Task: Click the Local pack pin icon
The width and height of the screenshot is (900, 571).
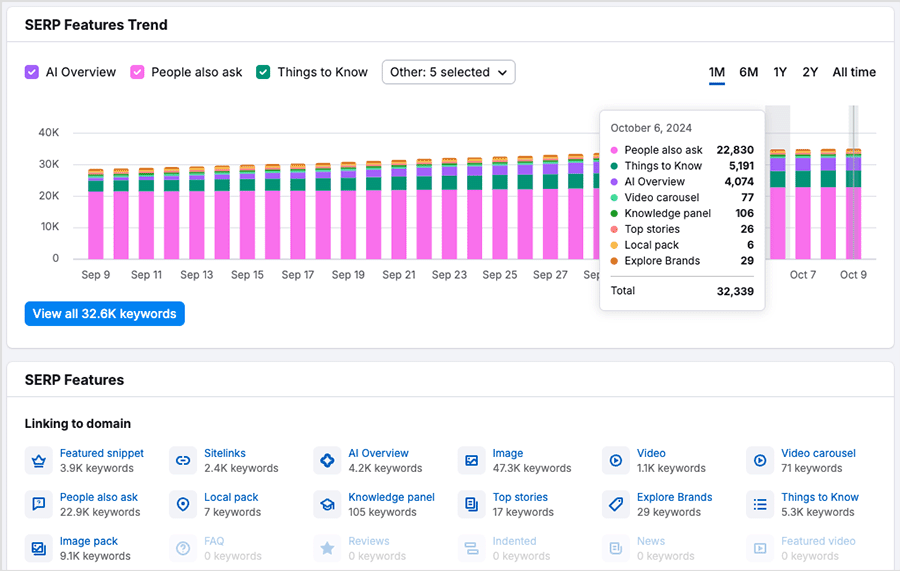Action: pos(183,504)
